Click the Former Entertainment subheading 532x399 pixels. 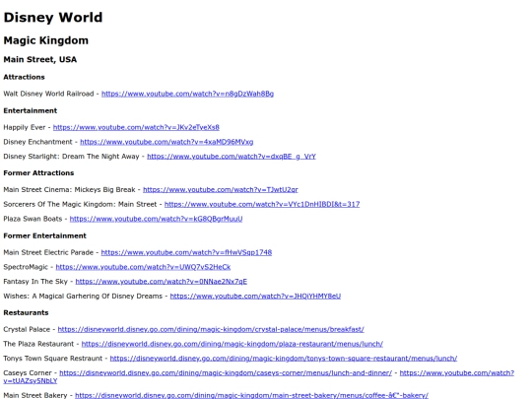(x=44, y=235)
